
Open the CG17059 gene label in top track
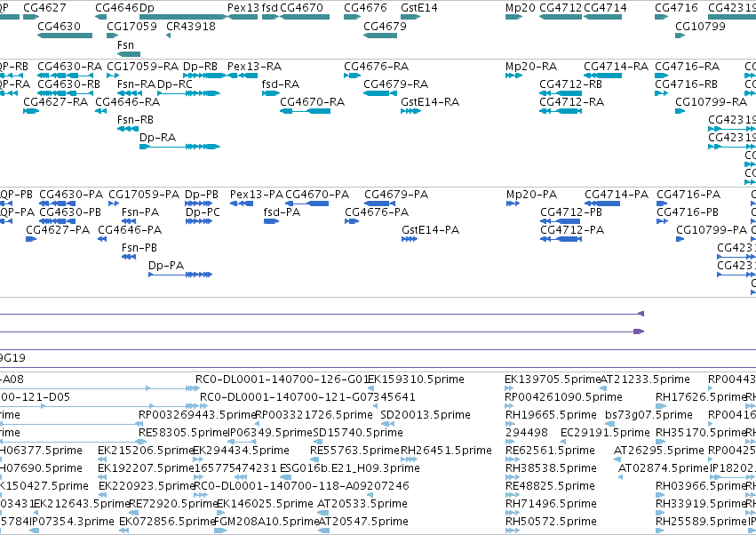point(131,26)
